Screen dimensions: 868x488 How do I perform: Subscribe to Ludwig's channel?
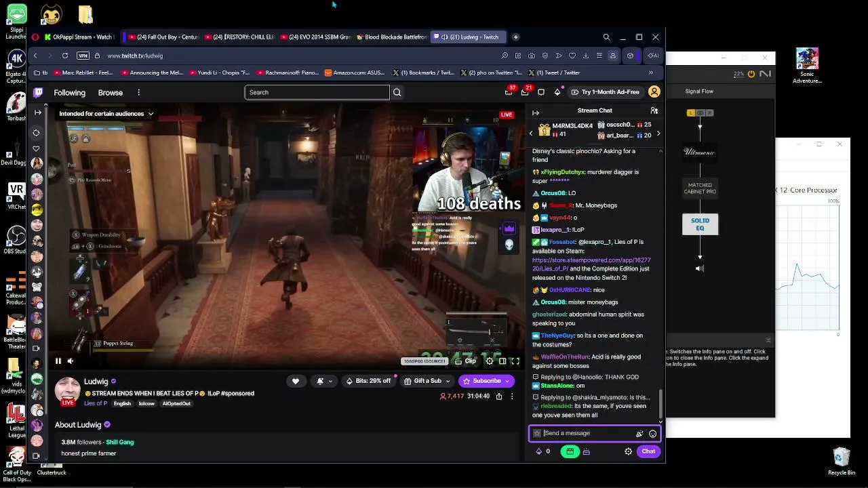pyautogui.click(x=486, y=382)
